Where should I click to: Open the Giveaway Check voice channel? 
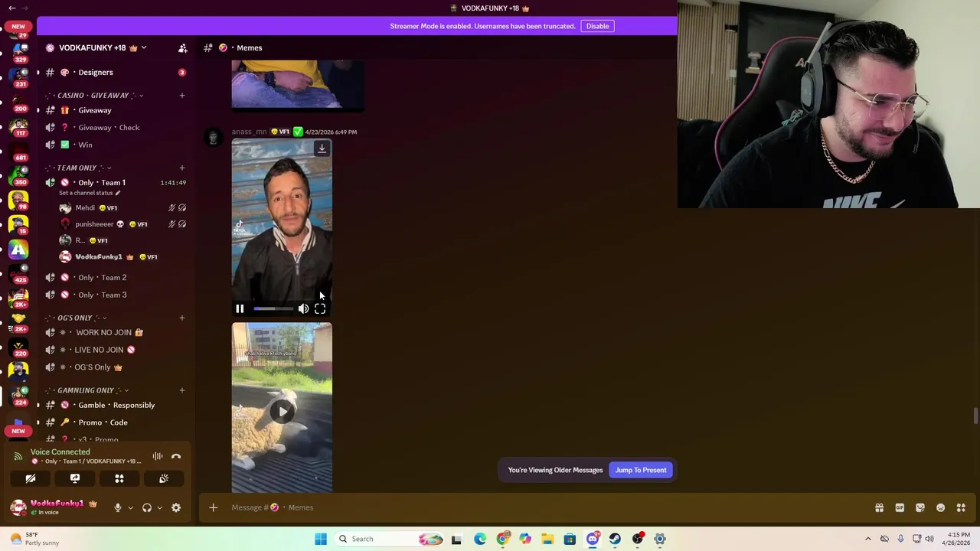click(116, 128)
